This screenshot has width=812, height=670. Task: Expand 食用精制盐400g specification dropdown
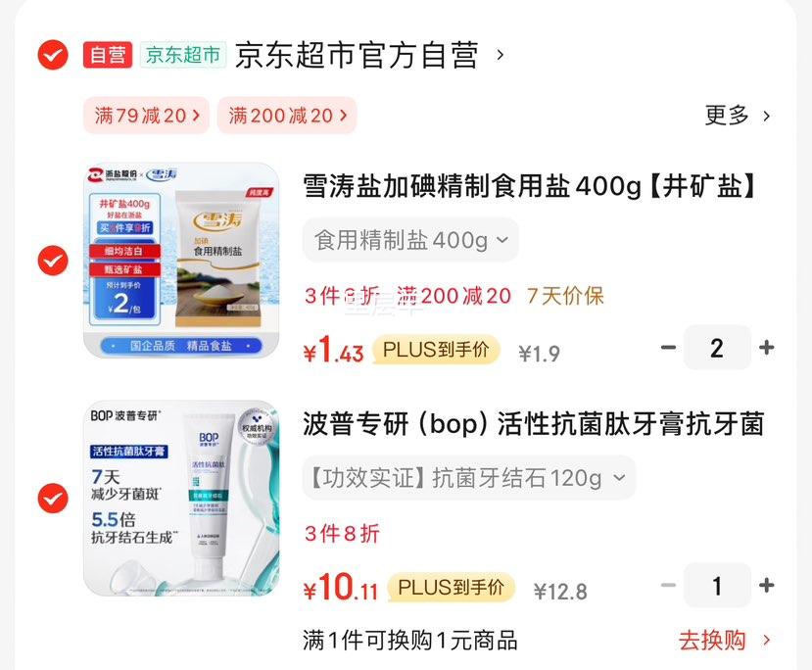[x=410, y=240]
